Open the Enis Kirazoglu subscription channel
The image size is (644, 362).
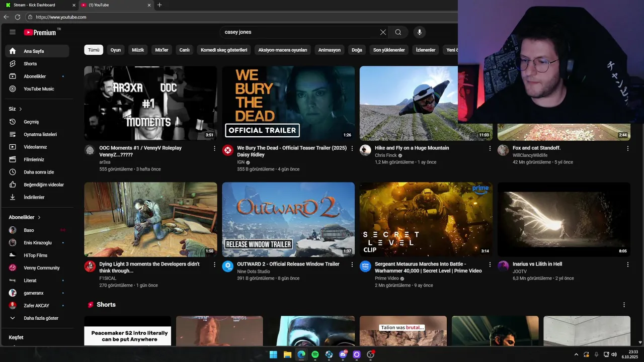point(37,243)
